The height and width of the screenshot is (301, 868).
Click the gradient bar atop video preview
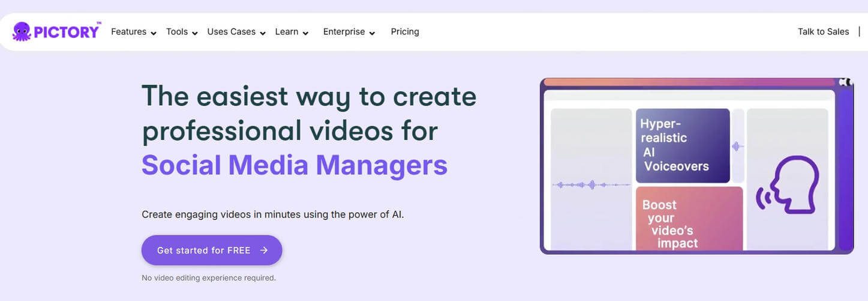coord(689,82)
